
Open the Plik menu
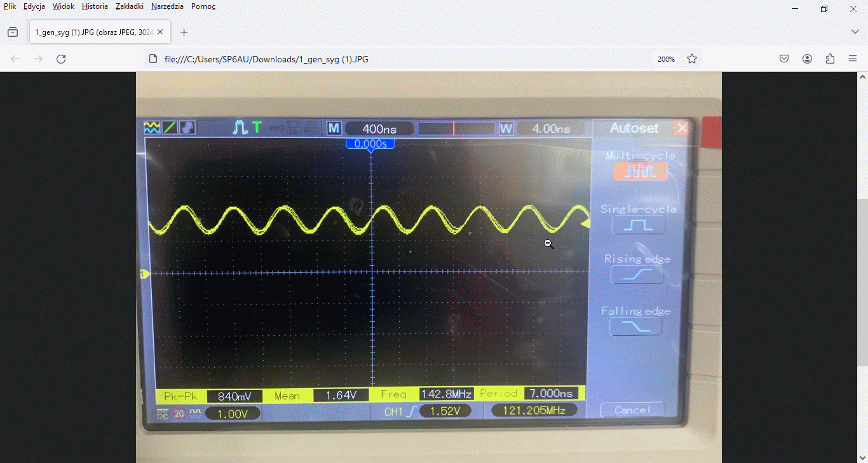10,6
